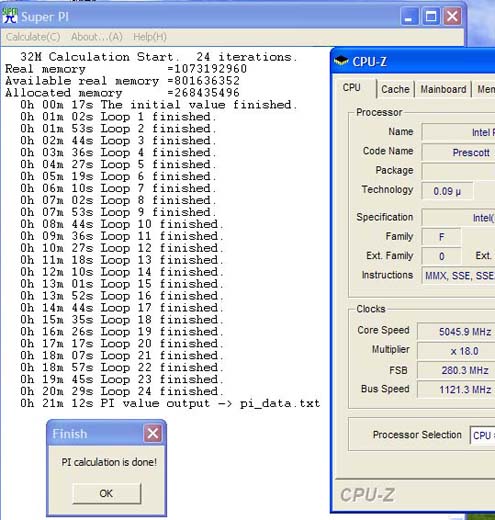Click the Finish dialog title bar
Screen dimensions: 495x520
click(x=106, y=433)
